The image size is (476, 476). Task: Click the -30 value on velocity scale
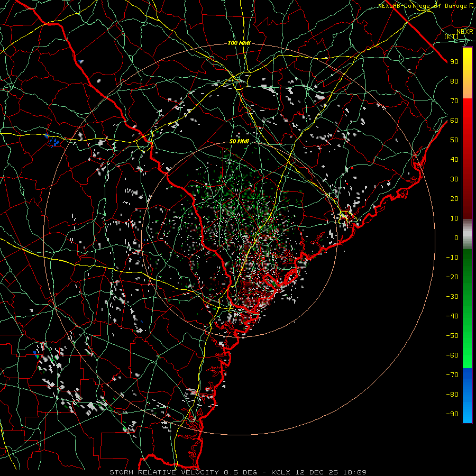pos(452,297)
